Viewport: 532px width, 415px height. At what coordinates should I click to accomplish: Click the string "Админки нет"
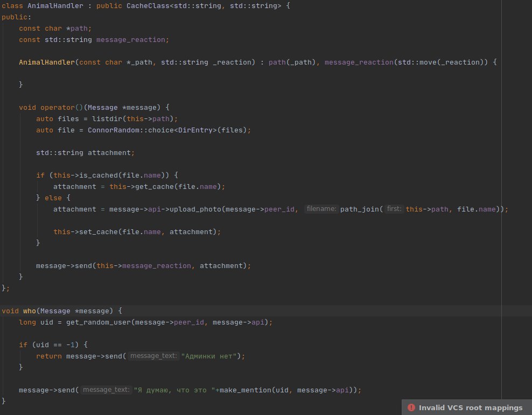pos(209,356)
